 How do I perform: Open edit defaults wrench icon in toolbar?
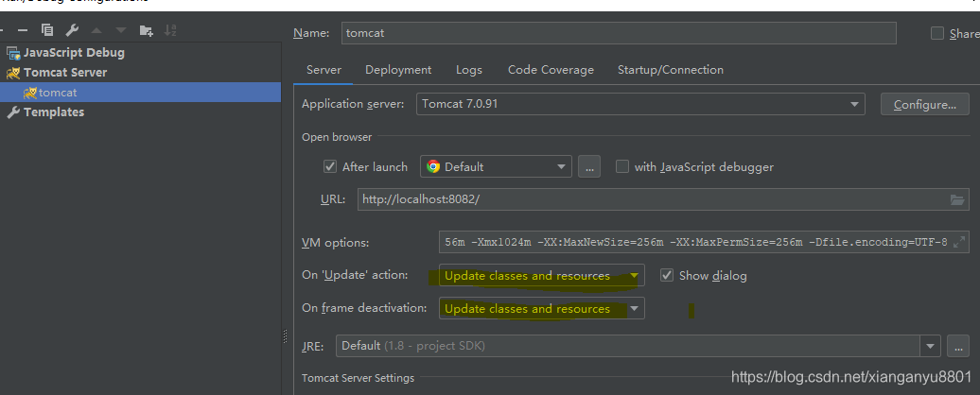(71, 30)
